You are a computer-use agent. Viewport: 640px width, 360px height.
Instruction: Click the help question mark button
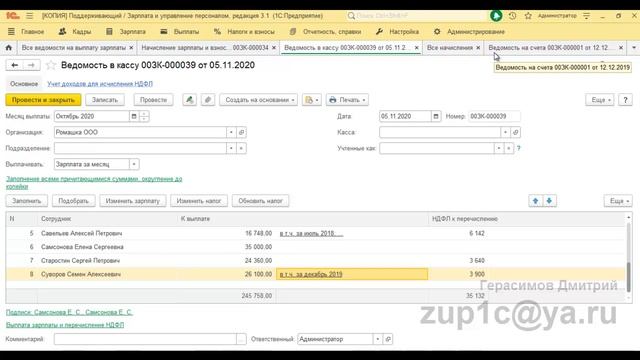tap(625, 100)
